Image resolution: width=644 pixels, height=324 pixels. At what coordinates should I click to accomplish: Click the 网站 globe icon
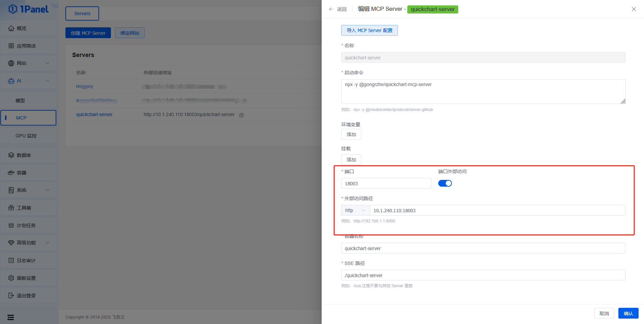coord(11,63)
